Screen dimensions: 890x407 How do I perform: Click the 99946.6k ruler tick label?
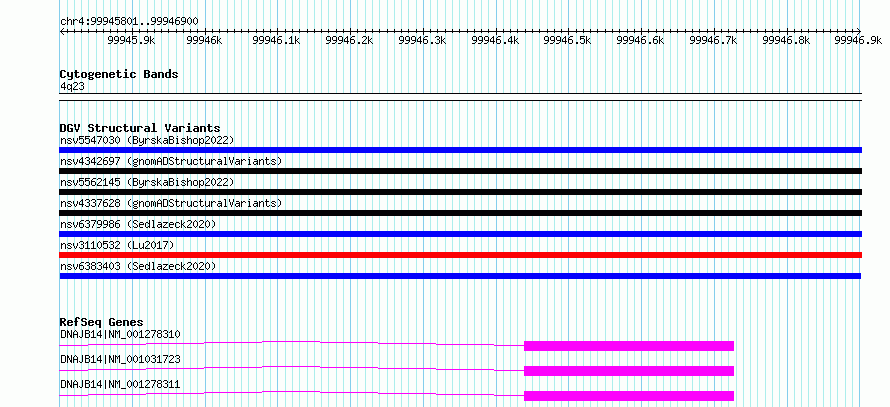pos(641,40)
